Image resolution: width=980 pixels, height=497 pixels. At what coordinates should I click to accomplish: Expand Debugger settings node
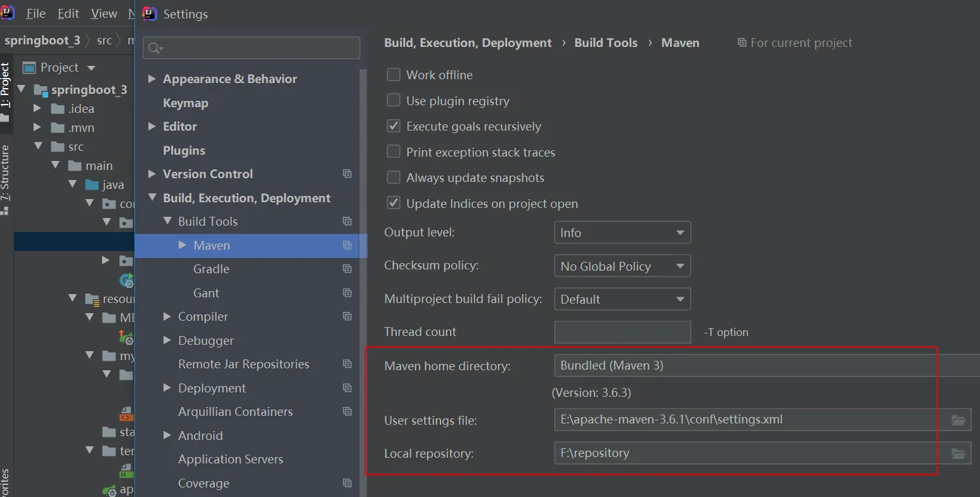pos(167,340)
